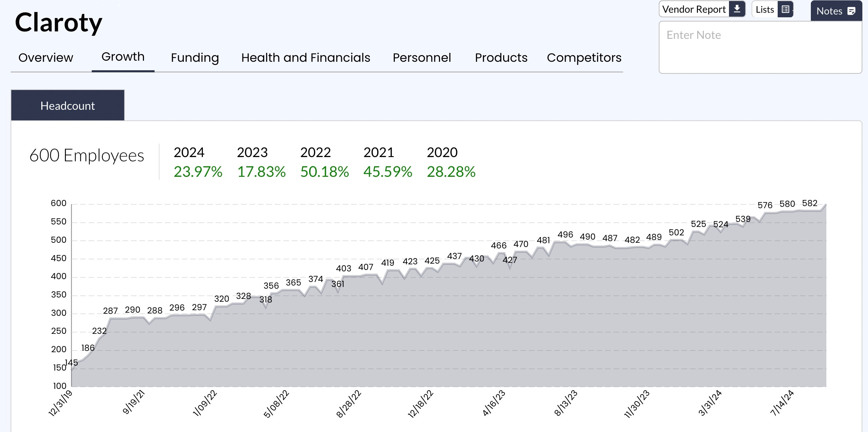This screenshot has height=432, width=868.
Task: Click the 4/16/23 axis date
Action: point(494,403)
